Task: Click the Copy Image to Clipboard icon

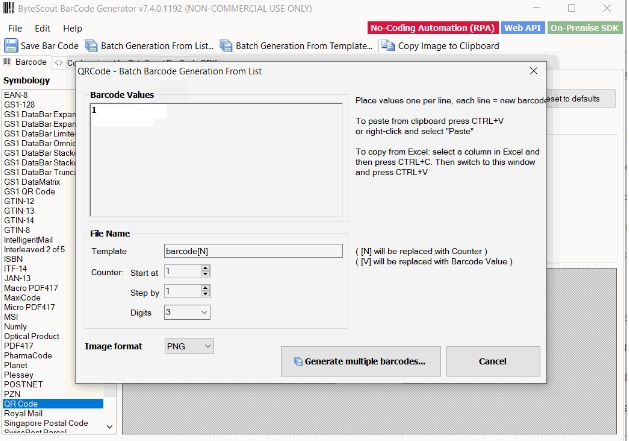Action: 388,46
